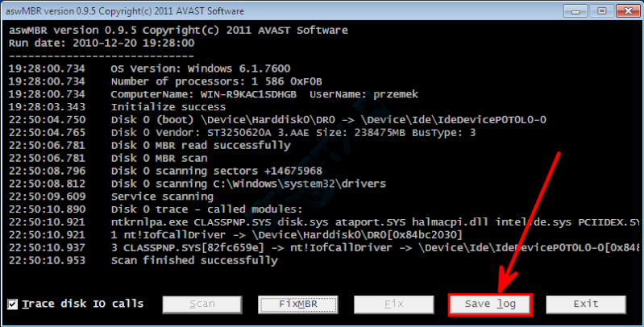The image size is (644, 327).
Task: Select the 'Disk 0 Vendor: ST3250620A' line
Action: pyautogui.click(x=242, y=133)
